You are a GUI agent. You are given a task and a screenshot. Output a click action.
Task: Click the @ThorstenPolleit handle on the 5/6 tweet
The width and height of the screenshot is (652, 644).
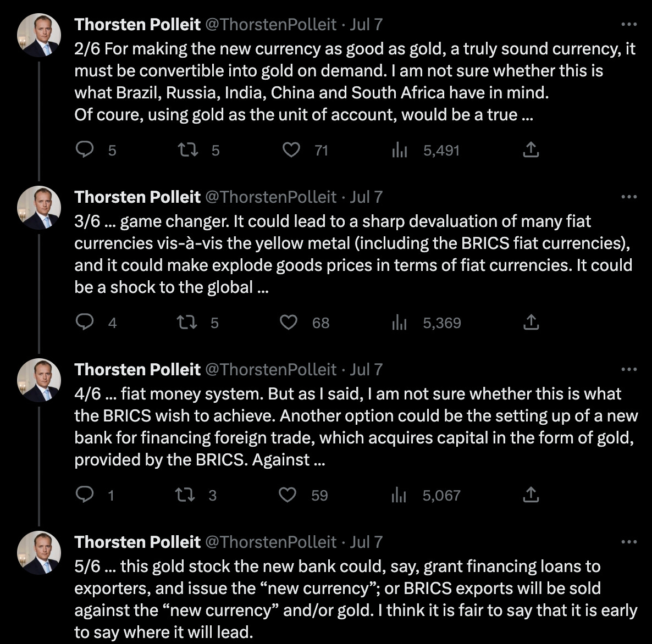tap(270, 542)
